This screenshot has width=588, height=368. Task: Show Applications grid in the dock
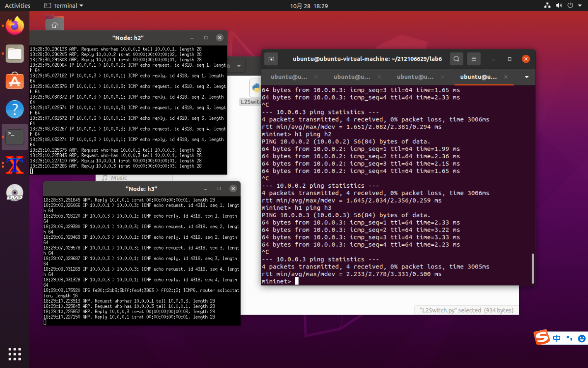pos(14,354)
